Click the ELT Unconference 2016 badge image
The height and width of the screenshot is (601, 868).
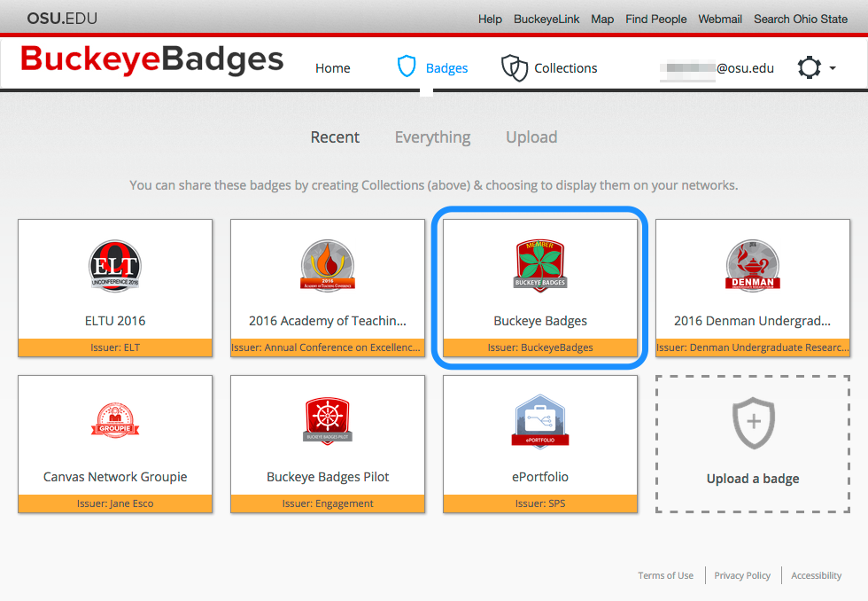[x=115, y=266]
